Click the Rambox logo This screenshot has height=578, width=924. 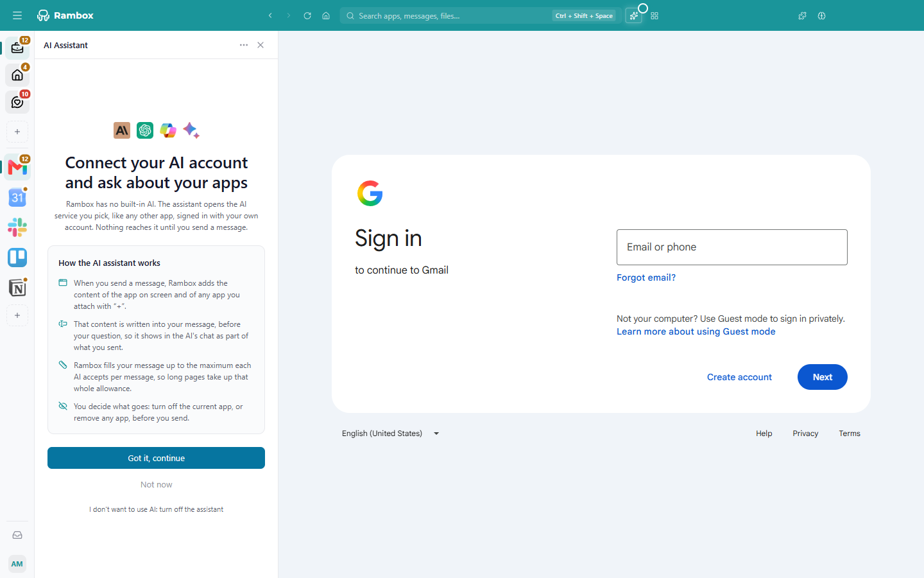(x=65, y=15)
